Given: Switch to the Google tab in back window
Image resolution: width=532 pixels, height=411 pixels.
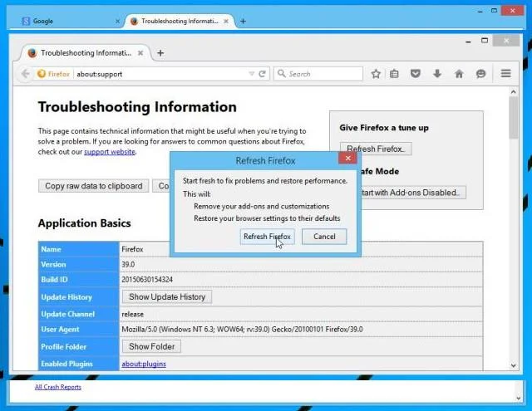Looking at the screenshot, I should pos(70,21).
